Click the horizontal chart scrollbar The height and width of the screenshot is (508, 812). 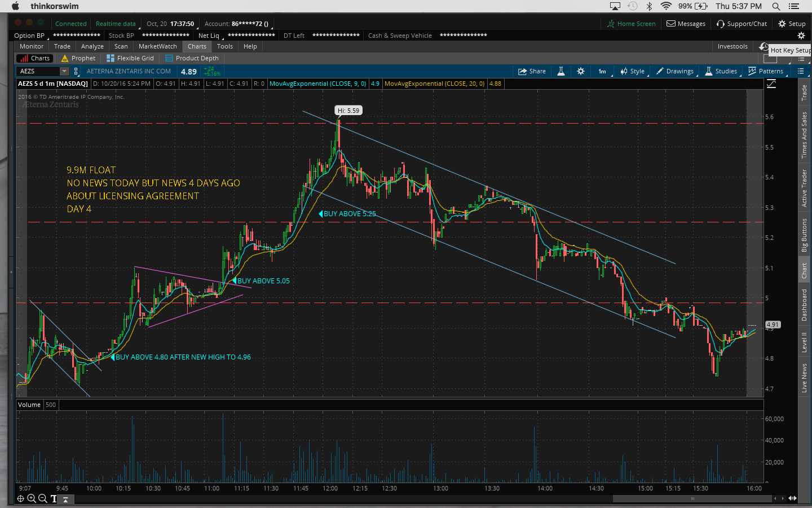(692, 498)
